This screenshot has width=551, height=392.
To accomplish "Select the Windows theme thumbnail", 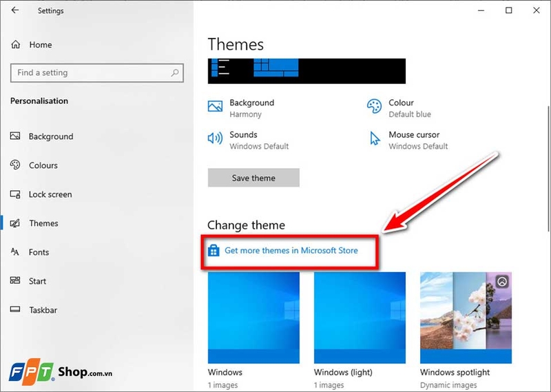I will pos(253,318).
